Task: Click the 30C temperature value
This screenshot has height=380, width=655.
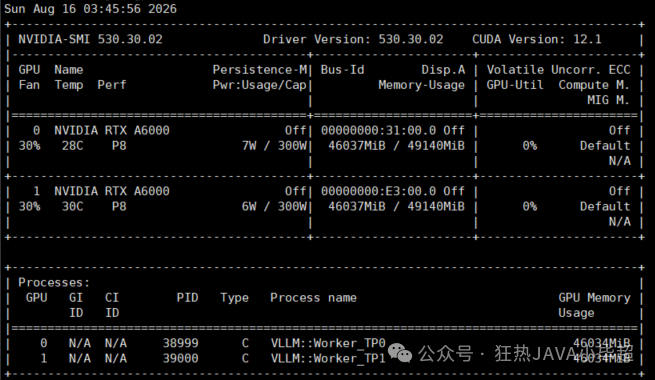Action: pos(72,206)
